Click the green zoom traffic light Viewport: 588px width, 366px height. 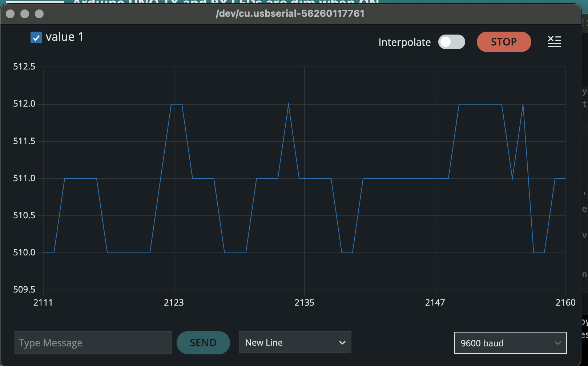39,14
